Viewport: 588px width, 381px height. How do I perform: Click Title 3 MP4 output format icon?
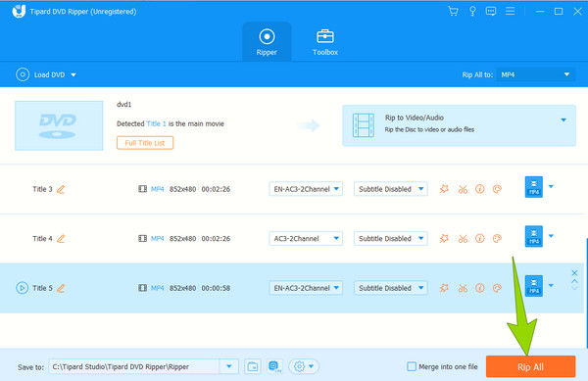[534, 187]
